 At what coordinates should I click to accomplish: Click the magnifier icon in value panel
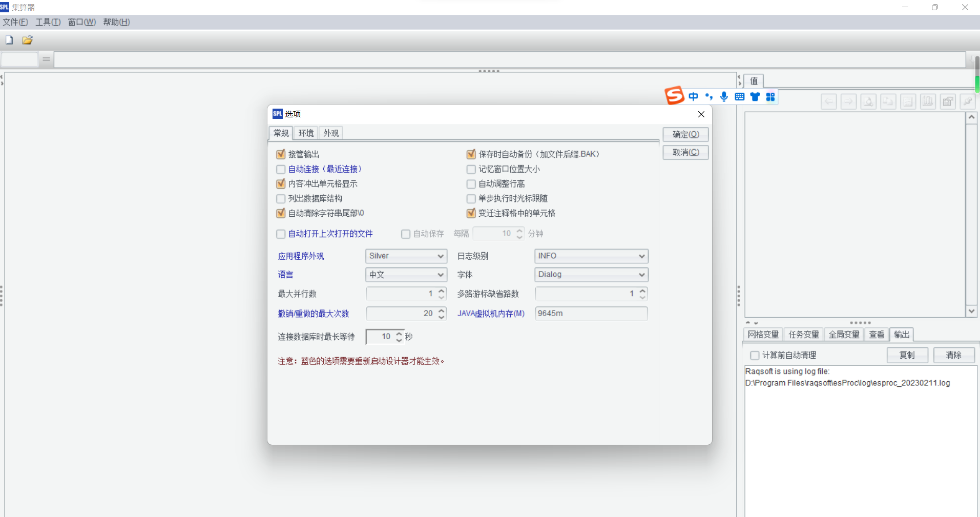[868, 101]
